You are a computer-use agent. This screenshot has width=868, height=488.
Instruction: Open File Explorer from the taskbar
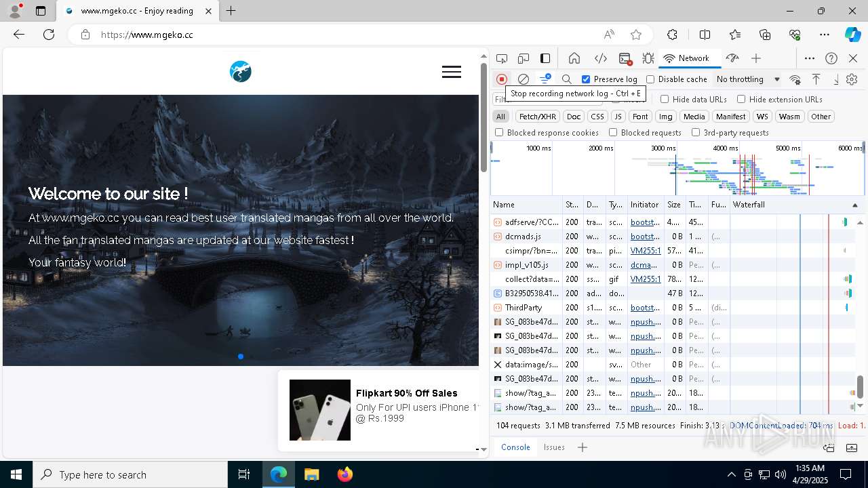(x=312, y=474)
